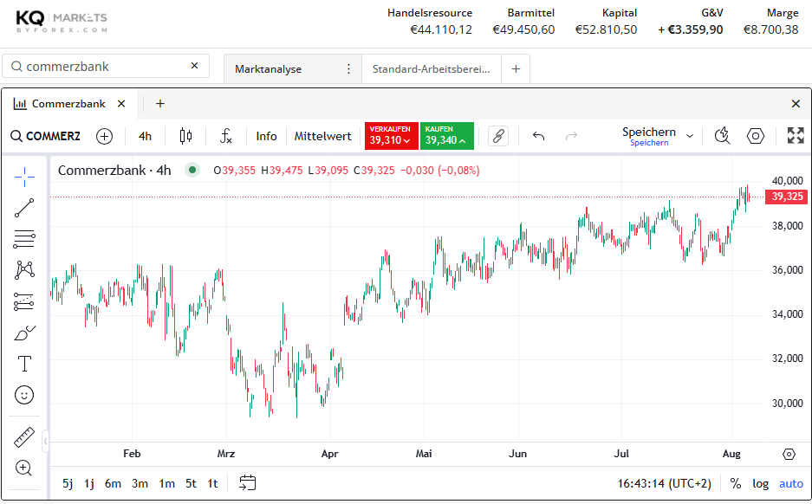Image resolution: width=812 pixels, height=504 pixels.
Task: Open the indicators fx menu
Action: (226, 136)
